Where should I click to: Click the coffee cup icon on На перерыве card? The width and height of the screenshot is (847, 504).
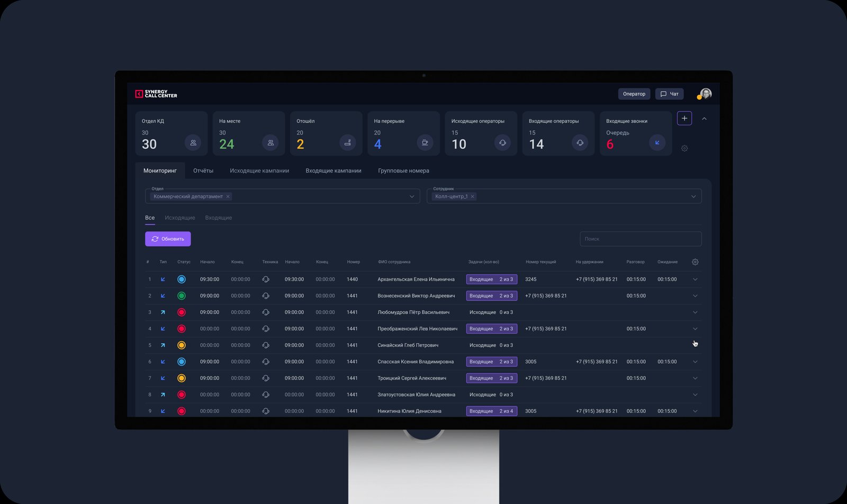[425, 142]
